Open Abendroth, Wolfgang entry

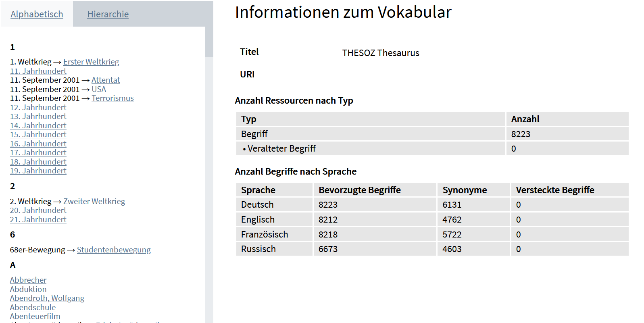(x=47, y=298)
